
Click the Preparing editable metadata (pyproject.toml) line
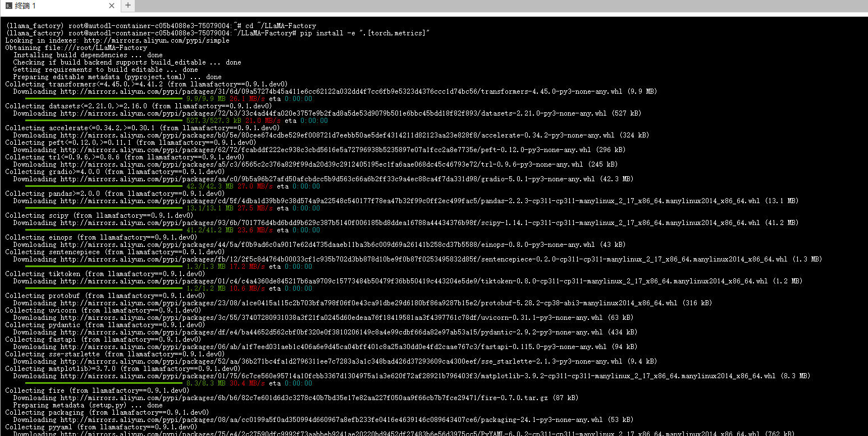117,77
